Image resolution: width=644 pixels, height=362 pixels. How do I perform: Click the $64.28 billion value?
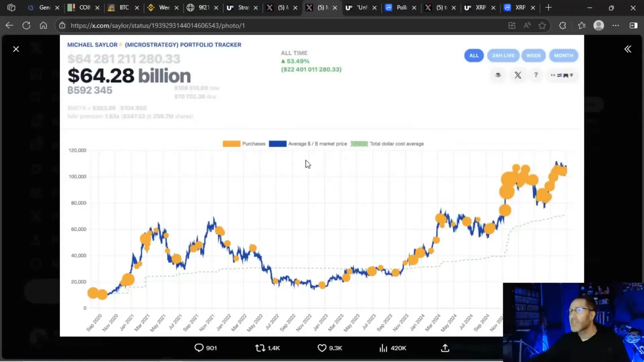point(129,76)
